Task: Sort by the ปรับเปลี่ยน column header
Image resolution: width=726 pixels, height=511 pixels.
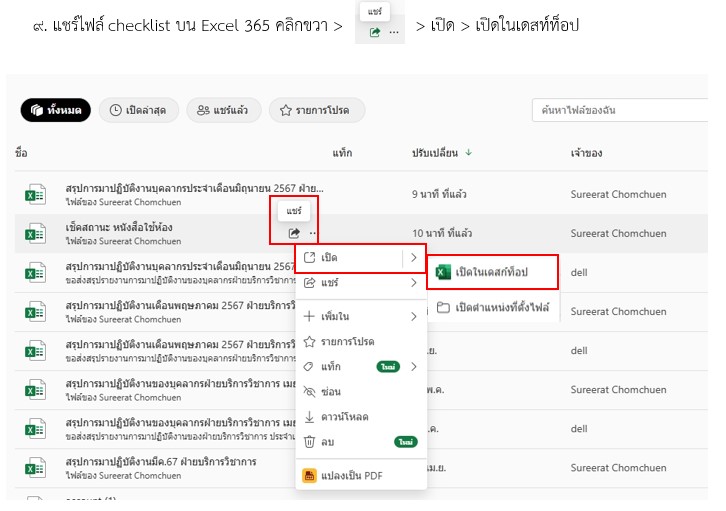Action: (435, 153)
